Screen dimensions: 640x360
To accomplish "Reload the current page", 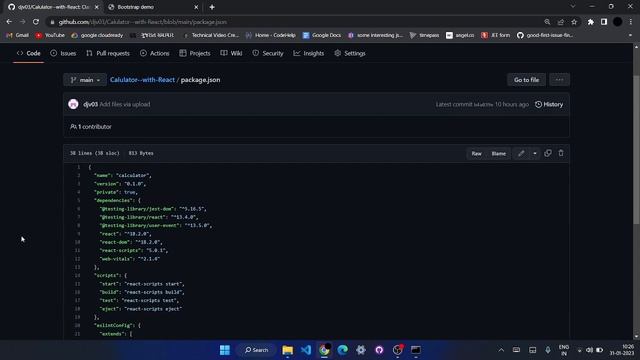I will tap(36, 22).
